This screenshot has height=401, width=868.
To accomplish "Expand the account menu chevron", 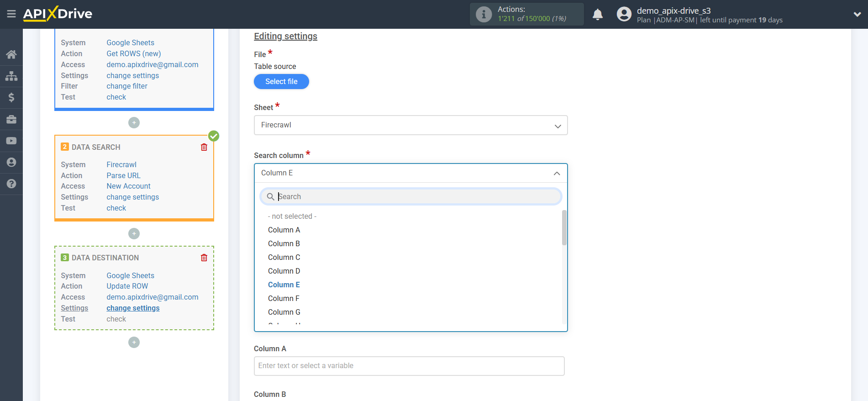I will pyautogui.click(x=857, y=15).
